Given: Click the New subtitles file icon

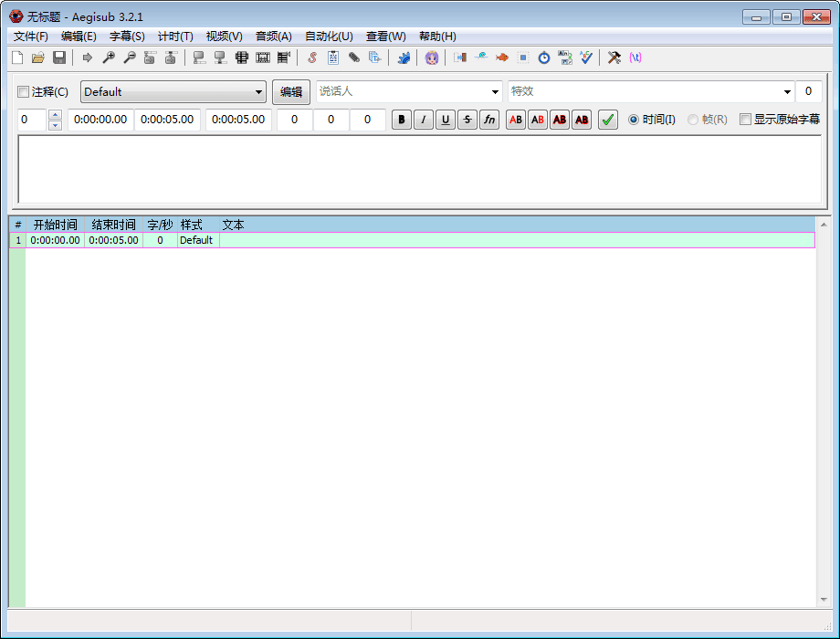Looking at the screenshot, I should [17, 58].
